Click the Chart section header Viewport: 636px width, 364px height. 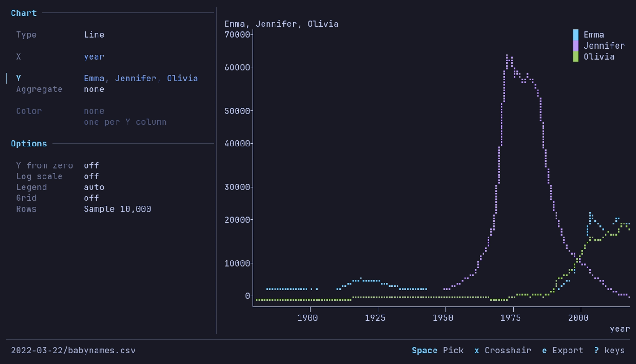tap(24, 13)
